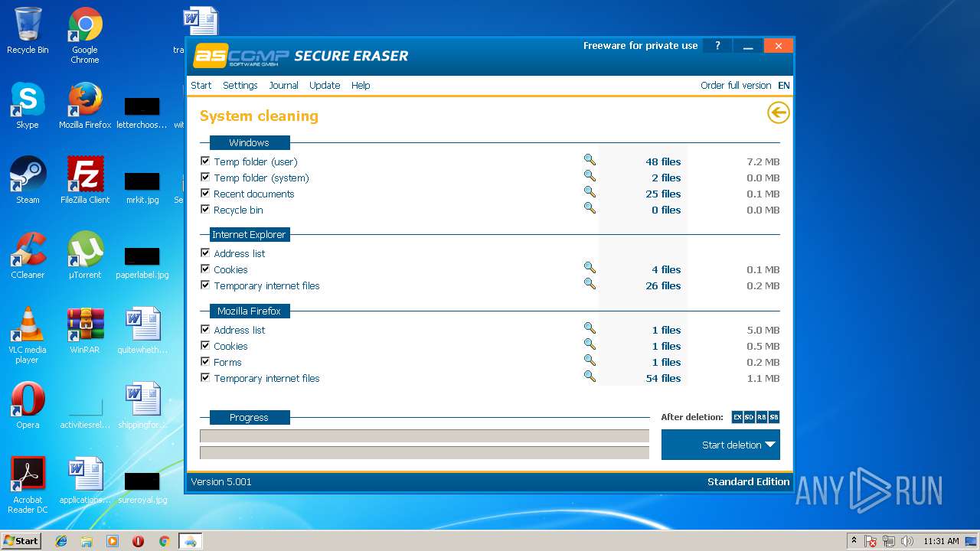Viewport: 980px width, 551px height.
Task: Open the CCleaner desktop shortcut
Action: point(28,256)
